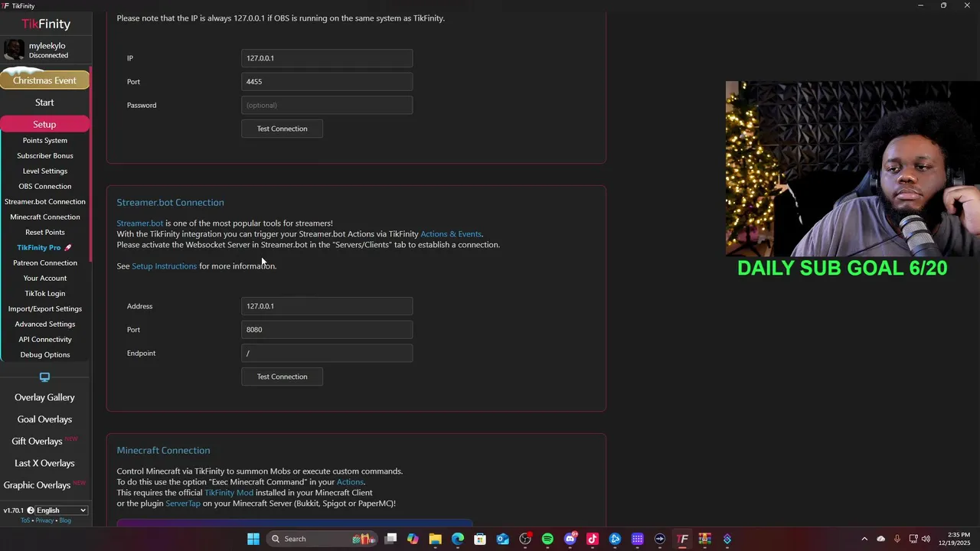Switch to OBS Studio in the taskbar
980x551 pixels.
coord(525,539)
